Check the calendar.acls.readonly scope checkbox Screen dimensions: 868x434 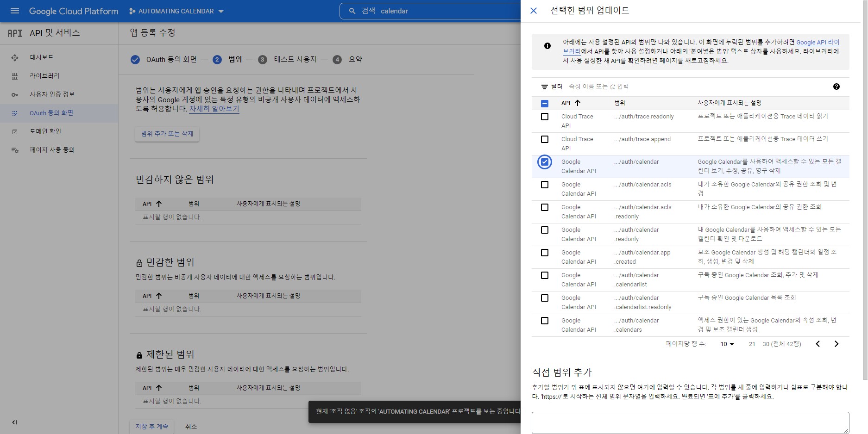click(x=545, y=207)
